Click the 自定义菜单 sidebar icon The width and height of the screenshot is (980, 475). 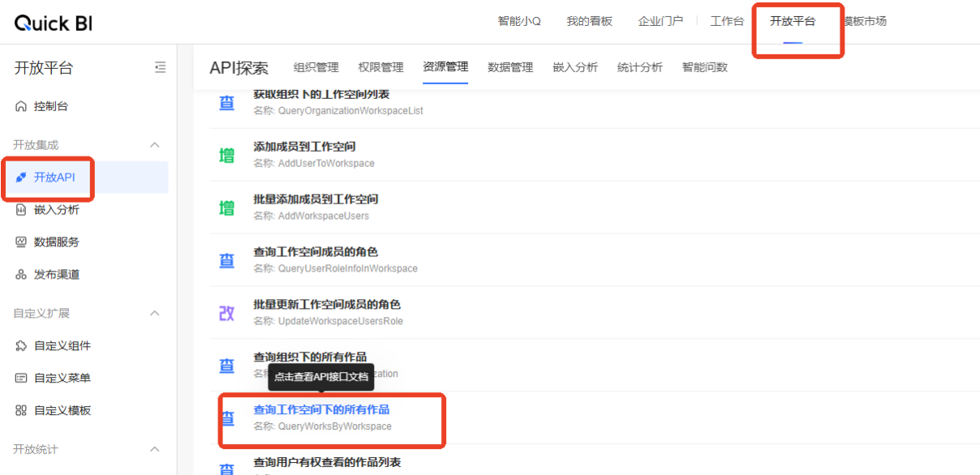[21, 378]
